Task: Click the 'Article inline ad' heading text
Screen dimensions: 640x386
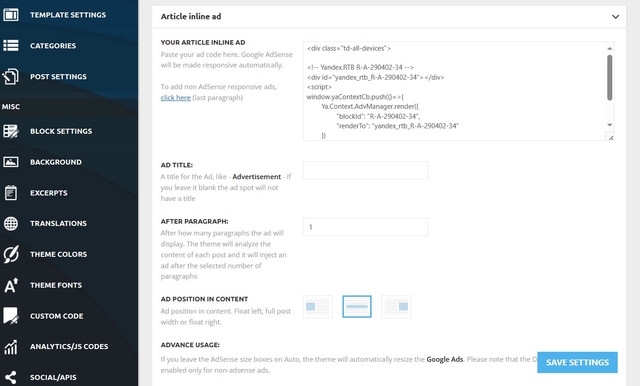Action: tap(191, 17)
